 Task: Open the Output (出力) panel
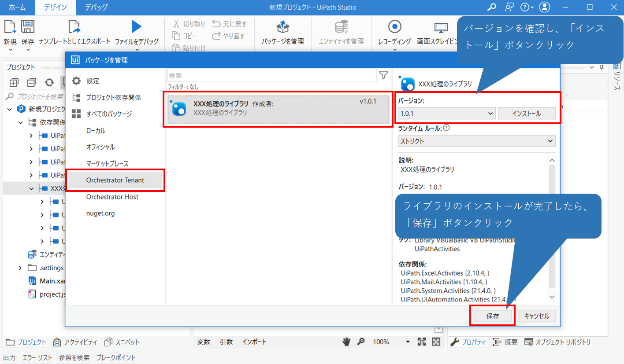tap(9, 357)
